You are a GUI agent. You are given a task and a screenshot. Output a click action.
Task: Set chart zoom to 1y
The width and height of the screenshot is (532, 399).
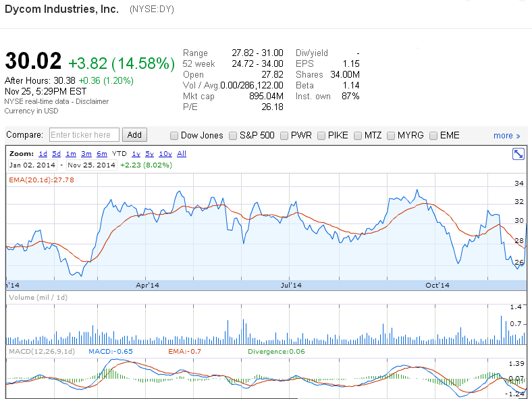[x=136, y=154]
